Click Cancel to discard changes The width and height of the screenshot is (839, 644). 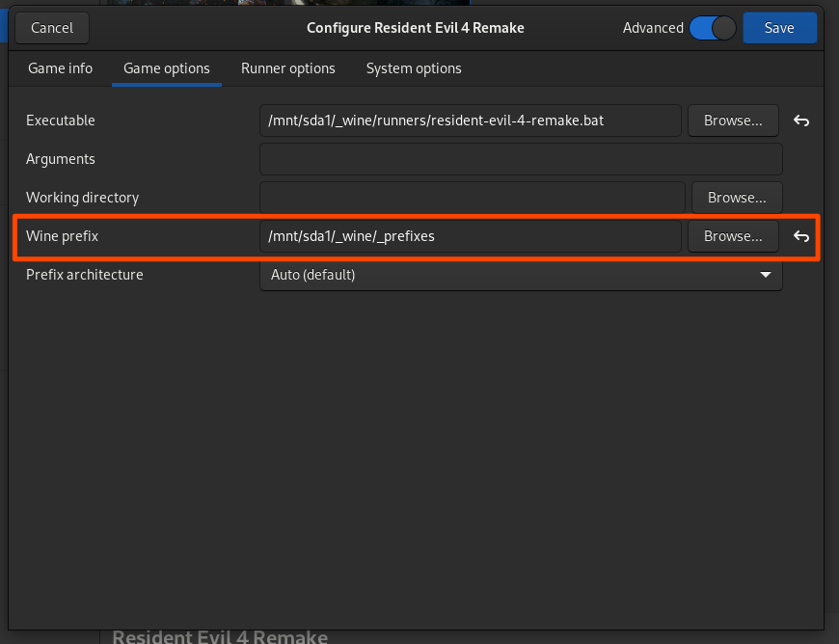(52, 28)
